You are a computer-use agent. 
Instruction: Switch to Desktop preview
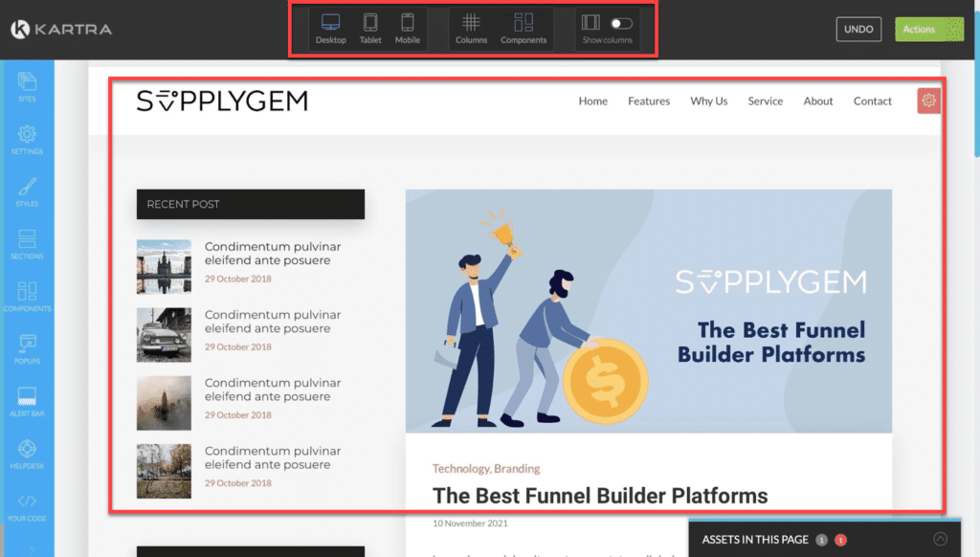[x=330, y=29]
